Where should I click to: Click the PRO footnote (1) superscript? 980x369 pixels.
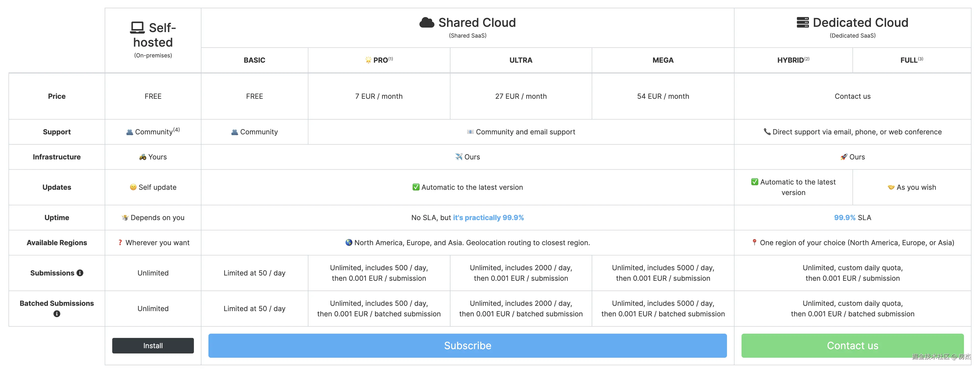[391, 59]
